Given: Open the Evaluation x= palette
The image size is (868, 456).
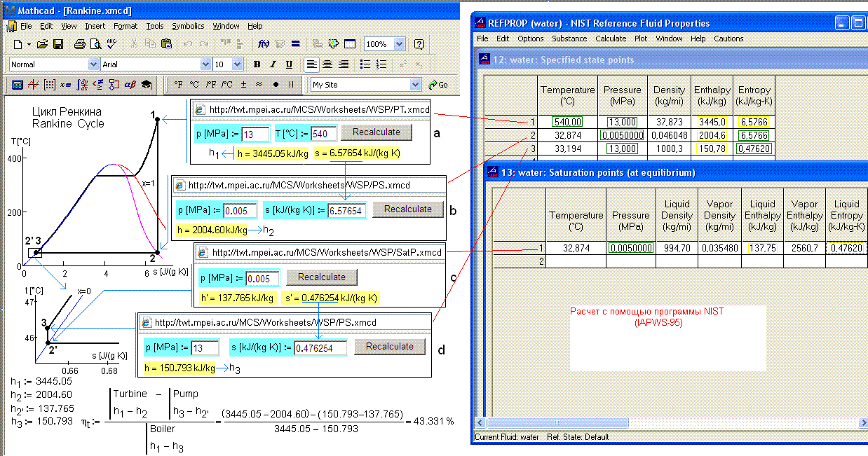Looking at the screenshot, I should tap(66, 85).
